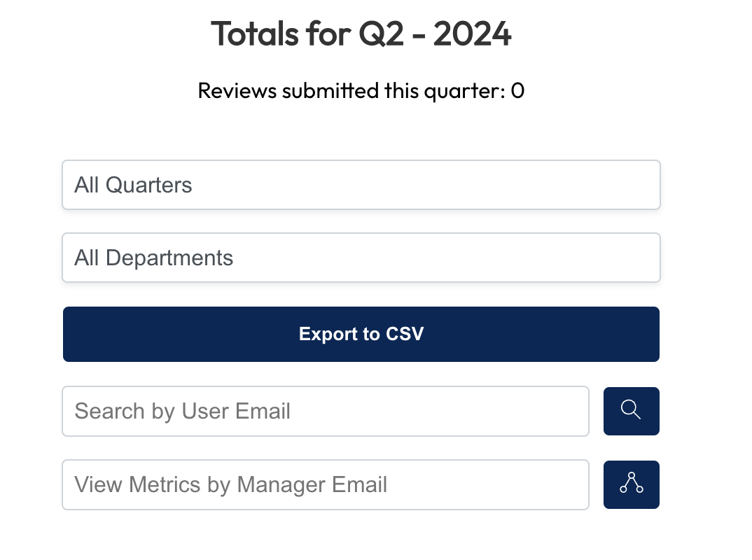Click the magnifying glass search icon
This screenshot has width=752, height=560.
coord(631,411)
